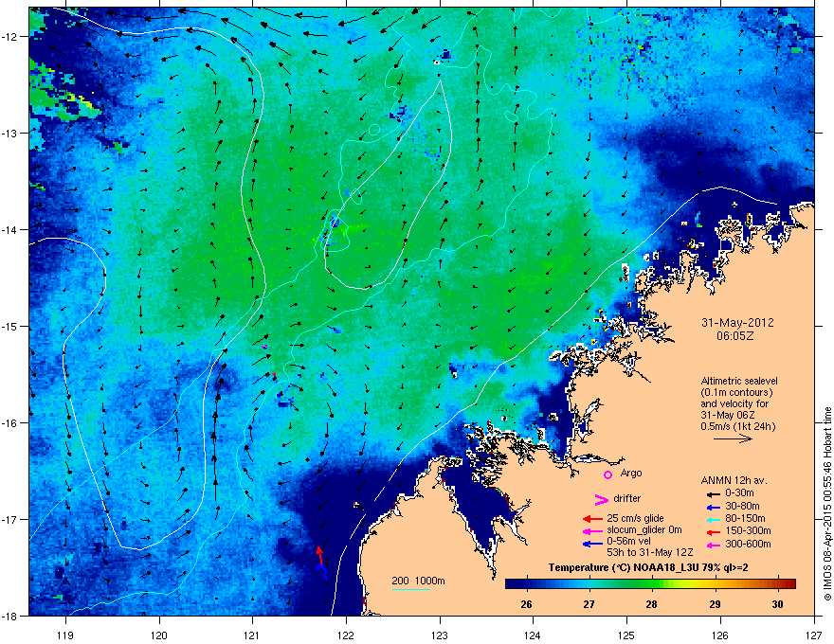Click the longitude axis label '122'
The image size is (834, 644).
(x=346, y=635)
